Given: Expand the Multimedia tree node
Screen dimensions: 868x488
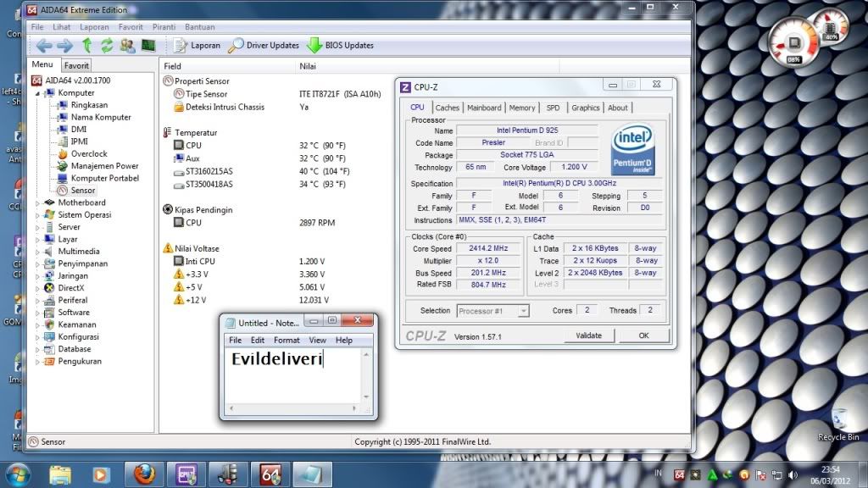Looking at the screenshot, I should (37, 252).
